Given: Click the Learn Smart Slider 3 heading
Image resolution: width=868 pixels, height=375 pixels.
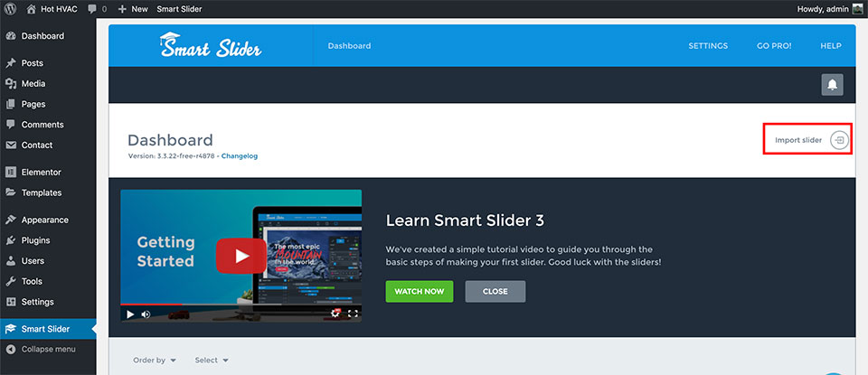Looking at the screenshot, I should (x=465, y=220).
